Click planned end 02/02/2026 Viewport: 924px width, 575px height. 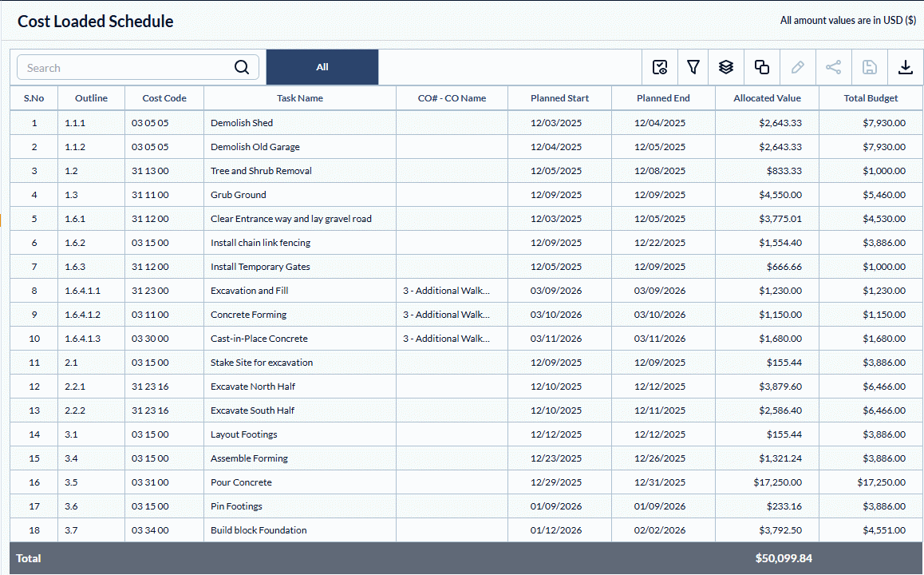(660, 530)
